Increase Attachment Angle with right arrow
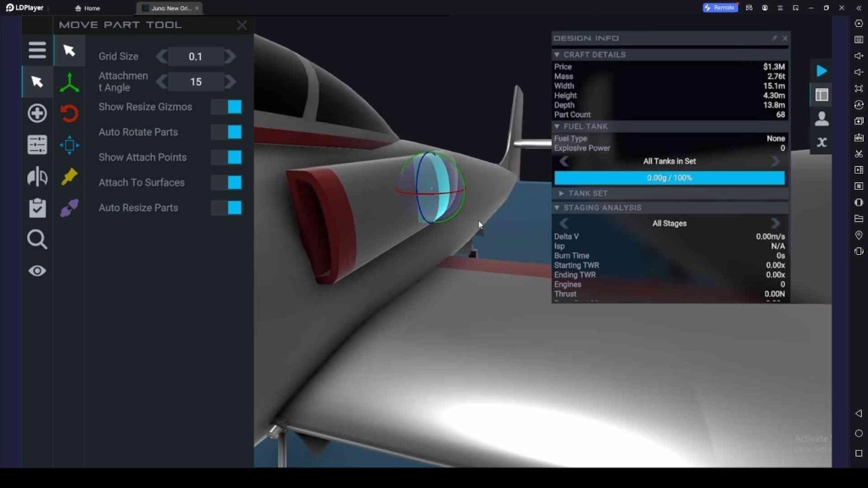 [231, 82]
